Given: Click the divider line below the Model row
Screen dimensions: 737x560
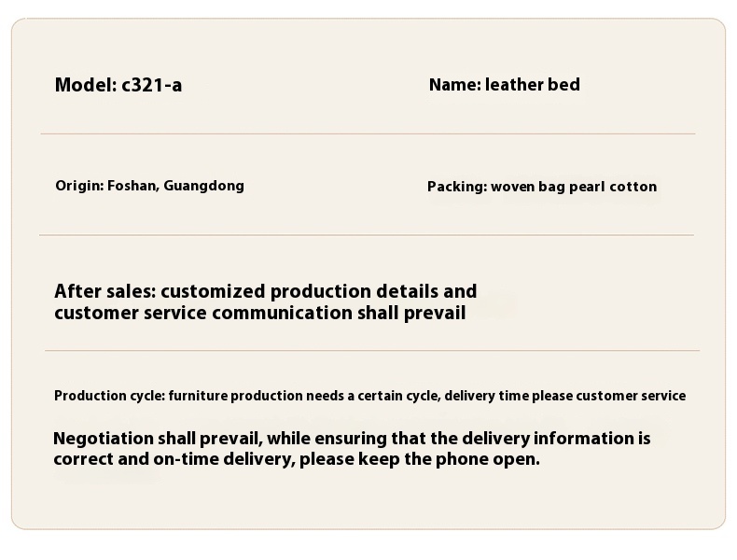Looking at the screenshot, I should [x=368, y=134].
